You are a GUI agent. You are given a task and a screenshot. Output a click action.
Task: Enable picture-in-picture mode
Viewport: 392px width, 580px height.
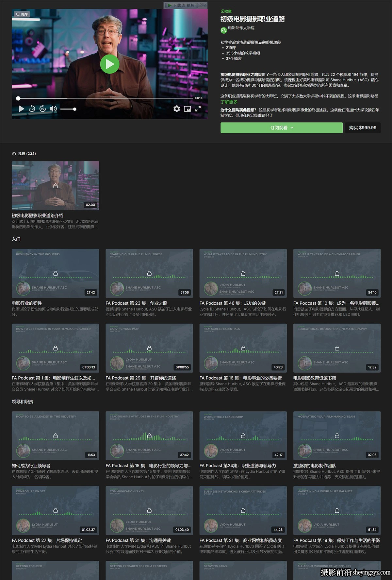pyautogui.click(x=188, y=109)
